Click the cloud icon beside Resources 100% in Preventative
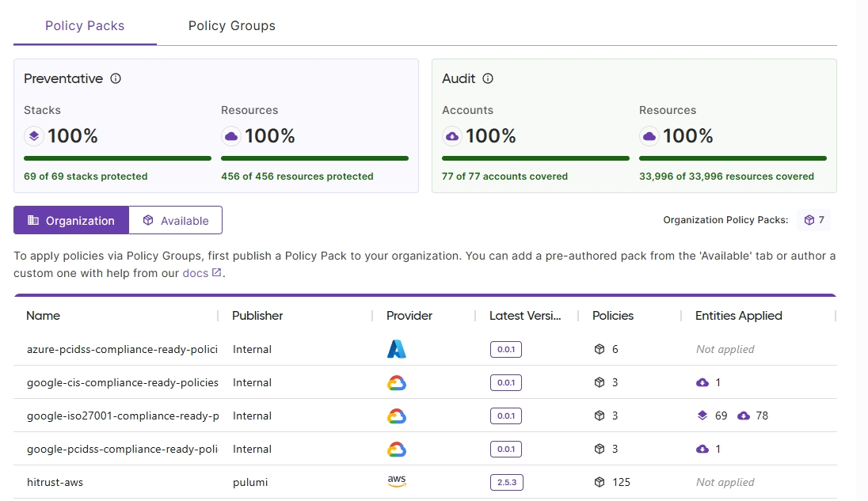This screenshot has width=868, height=501. pos(230,135)
